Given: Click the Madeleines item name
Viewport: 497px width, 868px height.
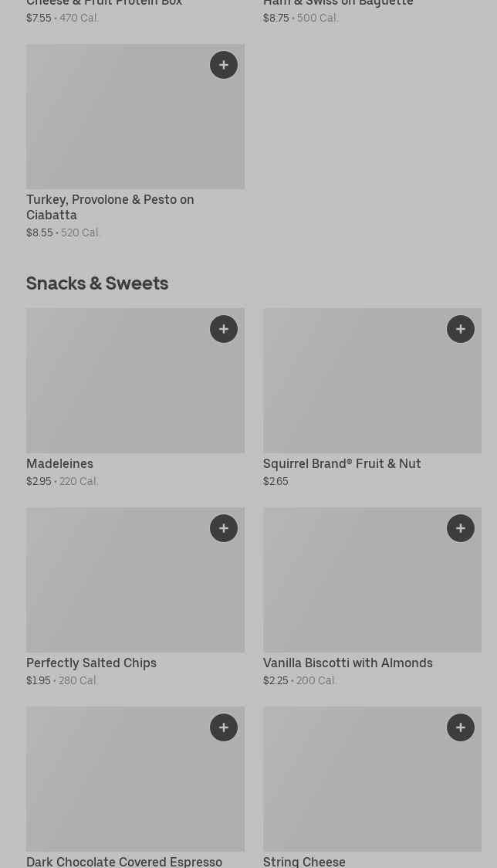Looking at the screenshot, I should (60, 463).
